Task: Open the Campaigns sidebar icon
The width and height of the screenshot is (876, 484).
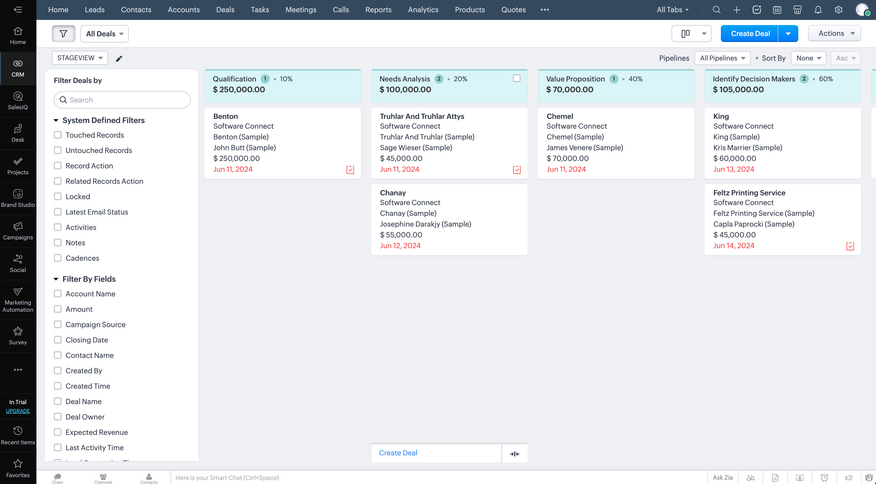Action: [18, 231]
